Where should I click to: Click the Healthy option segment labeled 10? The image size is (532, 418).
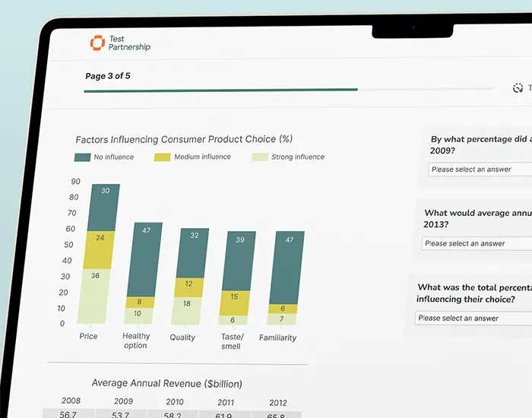pos(138,316)
